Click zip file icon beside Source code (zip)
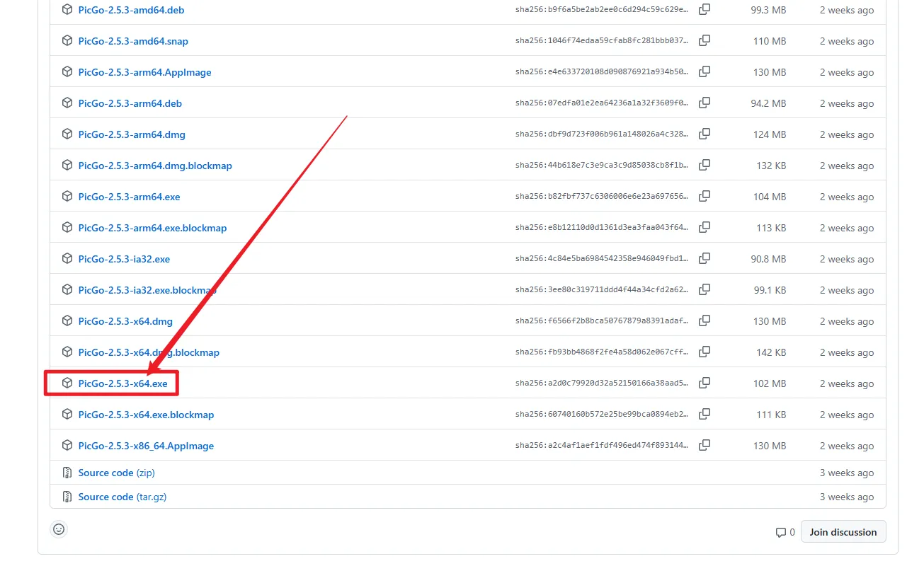 pos(67,473)
